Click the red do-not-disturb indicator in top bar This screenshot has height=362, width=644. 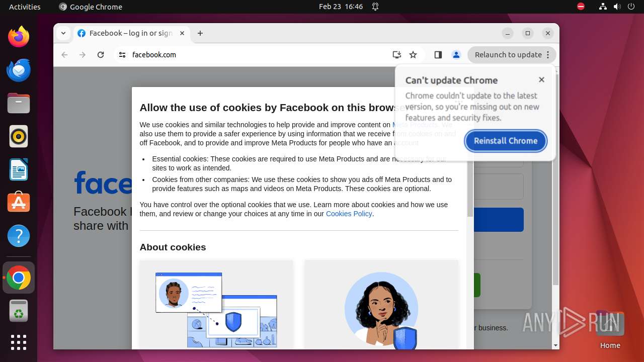[x=581, y=7]
